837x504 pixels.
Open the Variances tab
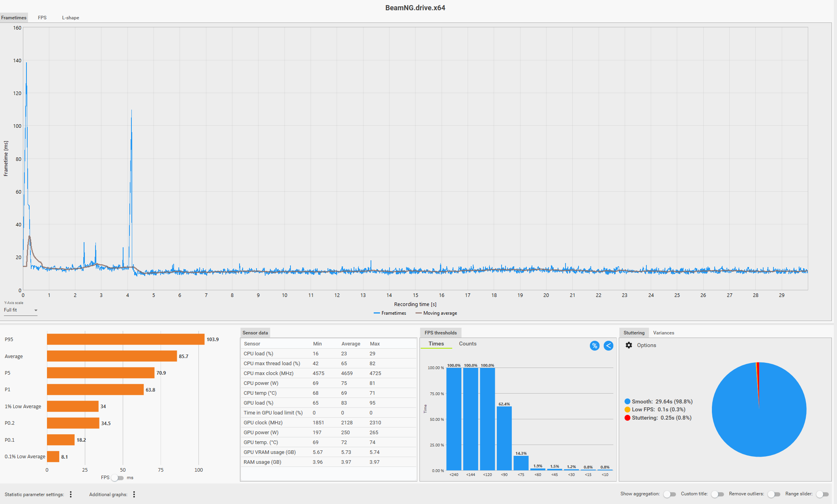tap(663, 333)
